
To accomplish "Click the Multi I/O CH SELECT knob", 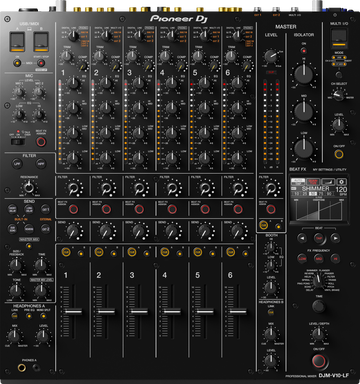I will [x=339, y=94].
